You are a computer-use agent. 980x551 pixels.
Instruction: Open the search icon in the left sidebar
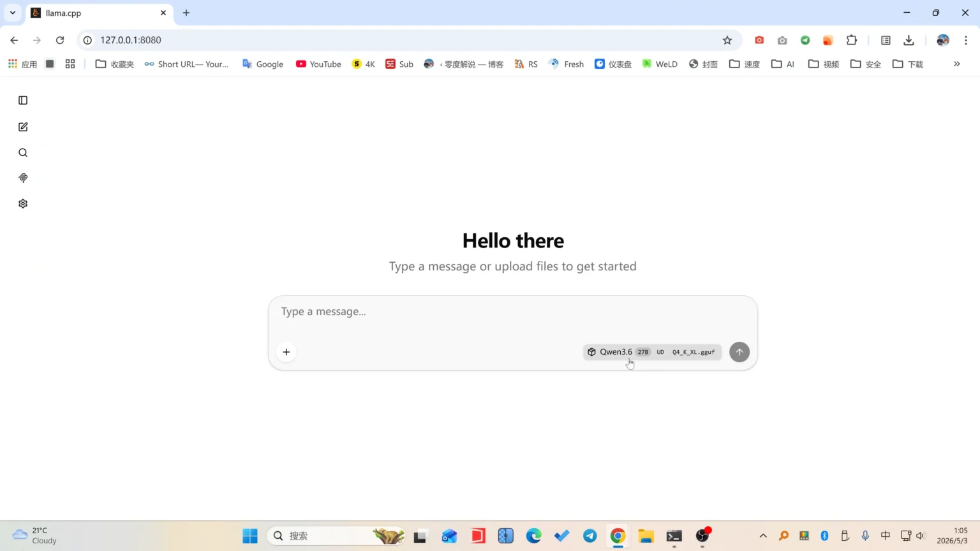point(23,152)
